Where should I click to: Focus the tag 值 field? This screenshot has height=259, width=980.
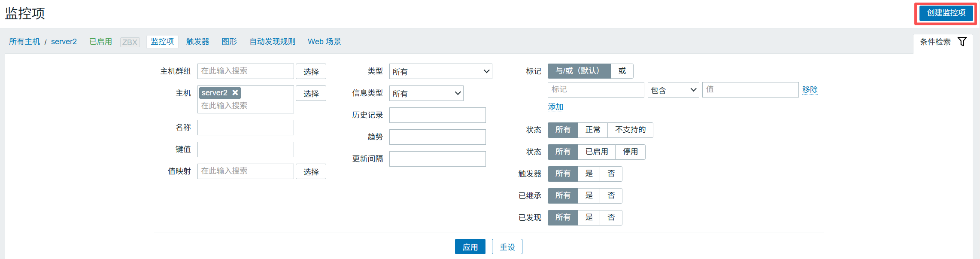click(750, 90)
